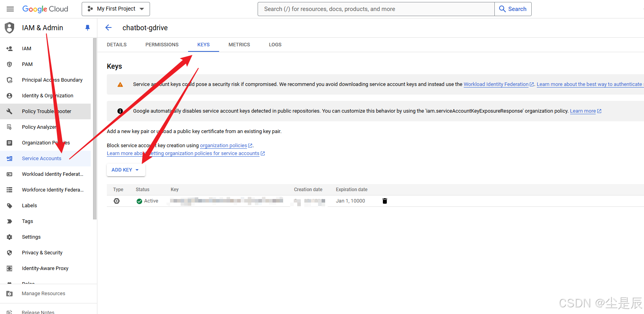
Task: Click the Identity-Aware Proxy icon
Action: [9, 268]
